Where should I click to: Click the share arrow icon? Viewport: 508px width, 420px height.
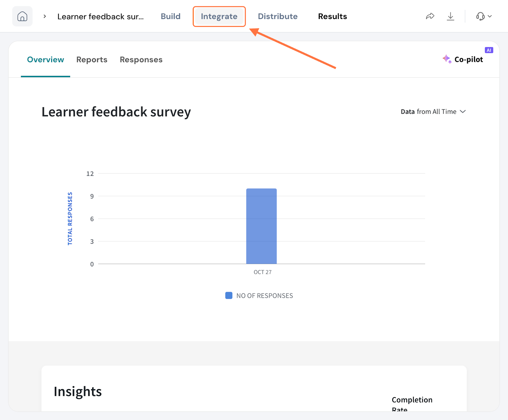click(x=430, y=16)
